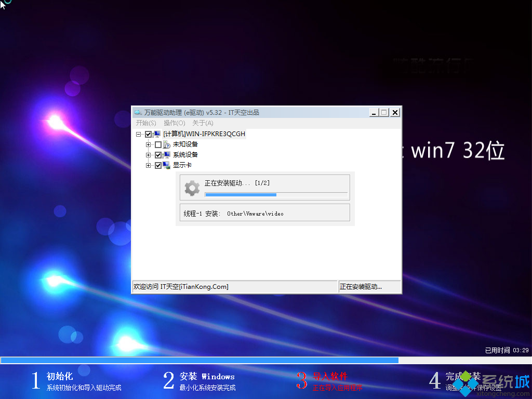Open the 开始(S) menu

(x=145, y=123)
